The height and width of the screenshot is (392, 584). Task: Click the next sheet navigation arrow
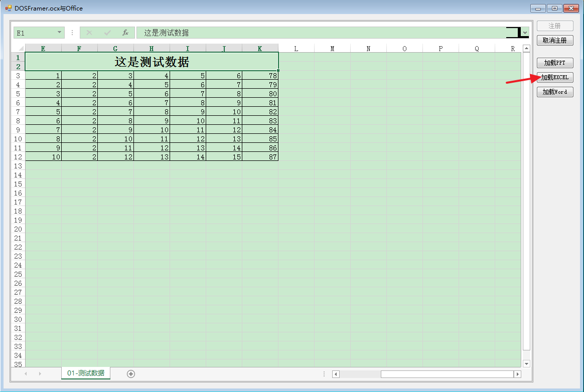pos(40,373)
